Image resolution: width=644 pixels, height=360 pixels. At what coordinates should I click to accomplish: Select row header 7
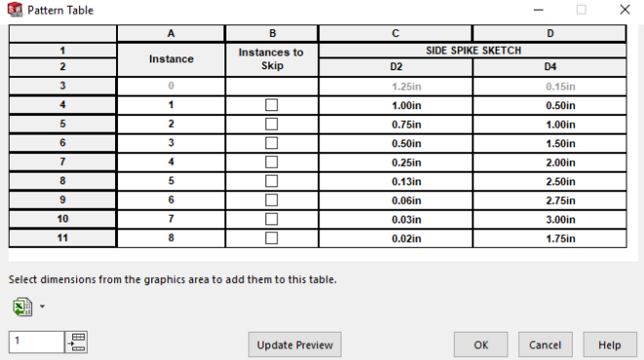tap(62, 162)
